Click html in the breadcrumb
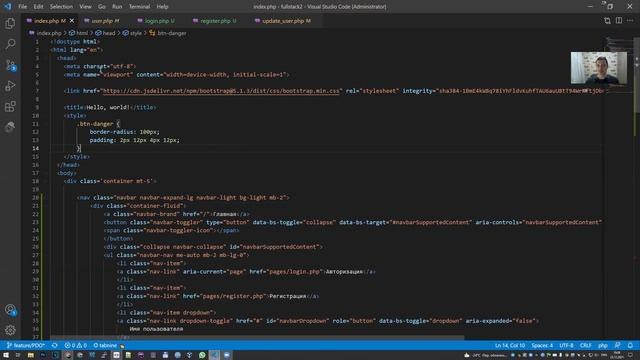The width and height of the screenshot is (640, 360). coord(82,33)
